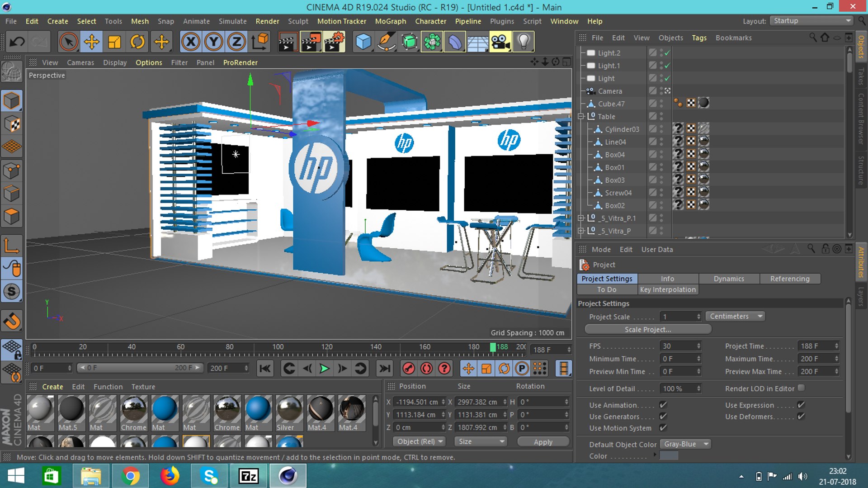Switch to the Info tab
Viewport: 868px width, 488px height.
[x=667, y=279]
